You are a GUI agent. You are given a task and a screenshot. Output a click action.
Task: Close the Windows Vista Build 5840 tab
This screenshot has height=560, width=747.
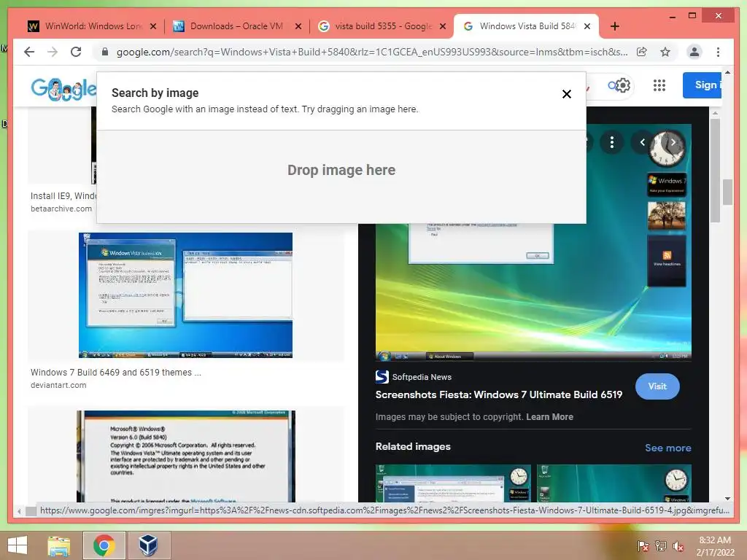tap(587, 26)
